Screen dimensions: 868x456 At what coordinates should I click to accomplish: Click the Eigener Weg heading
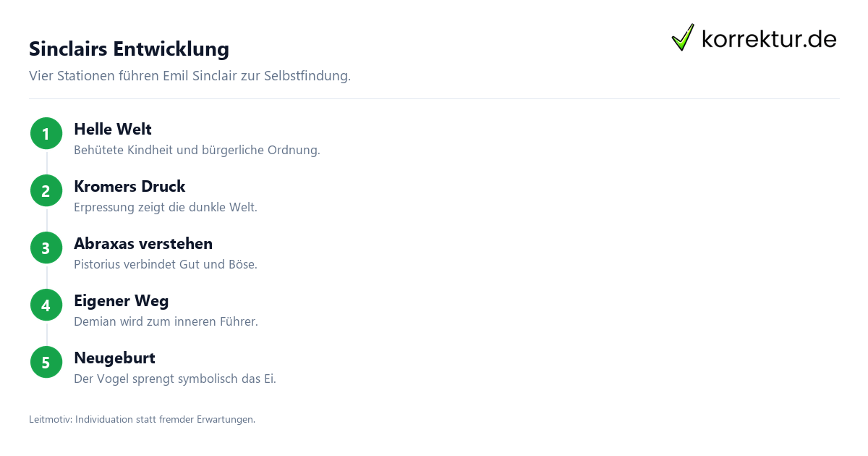[121, 301]
